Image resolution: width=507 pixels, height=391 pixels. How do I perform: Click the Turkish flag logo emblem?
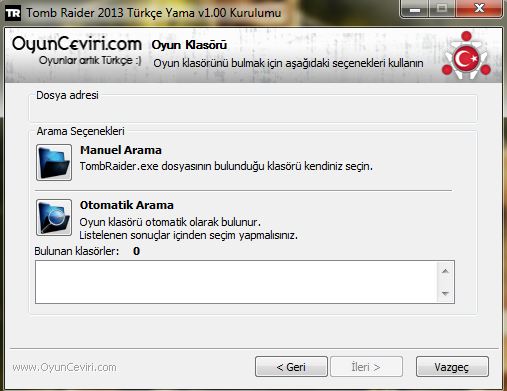coord(466,56)
